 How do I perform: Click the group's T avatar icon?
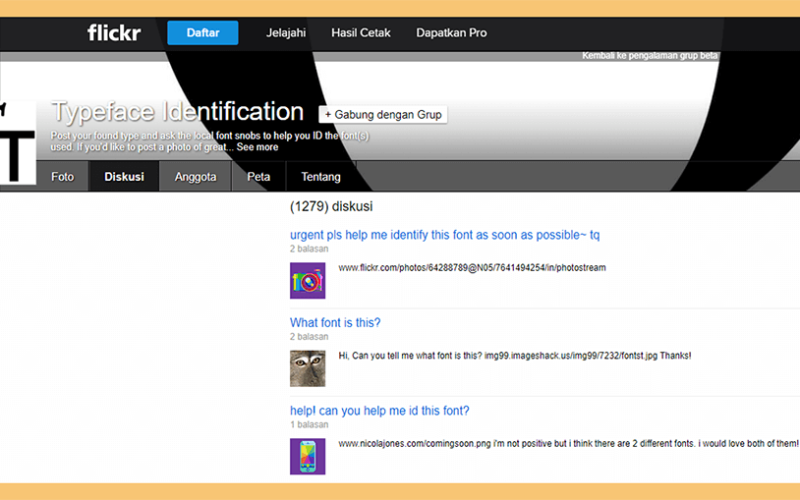pos(18,142)
